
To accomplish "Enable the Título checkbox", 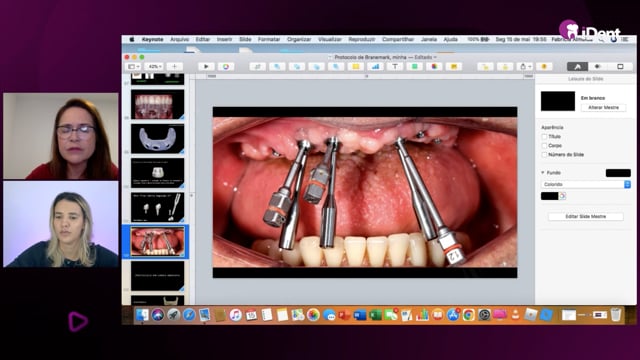I will tap(544, 136).
